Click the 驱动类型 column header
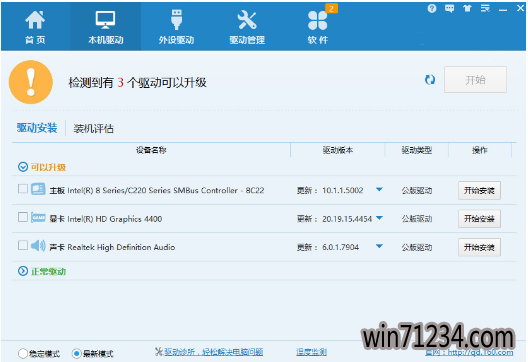The height and width of the screenshot is (362, 528). pos(417,150)
